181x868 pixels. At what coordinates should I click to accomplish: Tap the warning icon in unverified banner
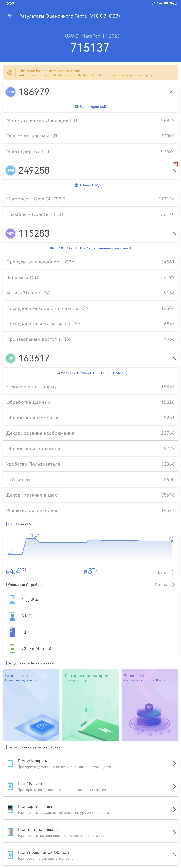point(10,73)
